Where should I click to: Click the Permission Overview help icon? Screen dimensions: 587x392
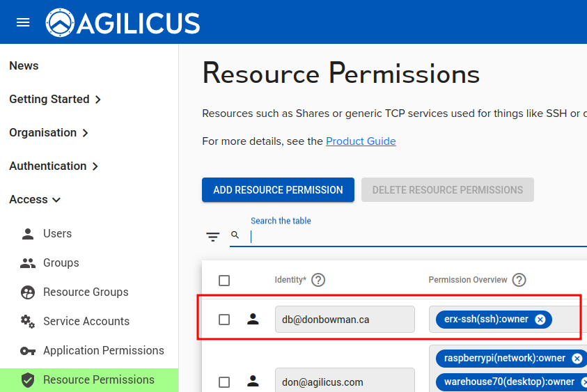(x=519, y=280)
